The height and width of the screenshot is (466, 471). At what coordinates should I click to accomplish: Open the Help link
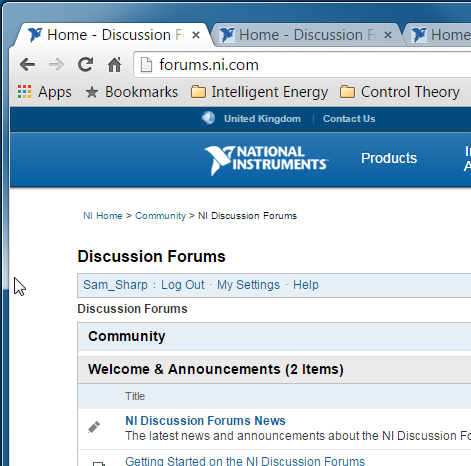click(306, 285)
